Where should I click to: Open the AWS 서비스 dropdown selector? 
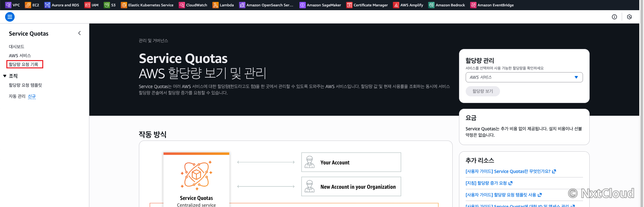524,77
